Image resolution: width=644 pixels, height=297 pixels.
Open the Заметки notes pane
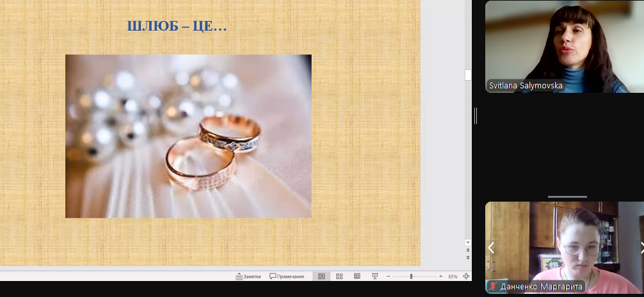coord(248,277)
